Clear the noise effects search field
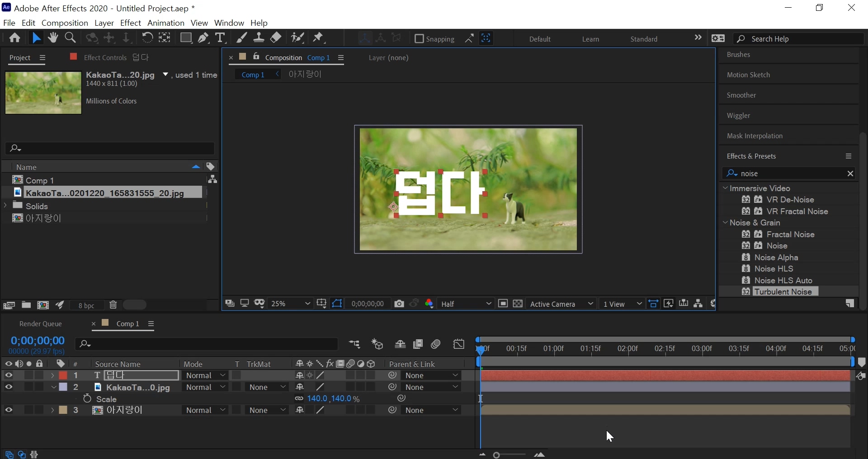 [850, 173]
